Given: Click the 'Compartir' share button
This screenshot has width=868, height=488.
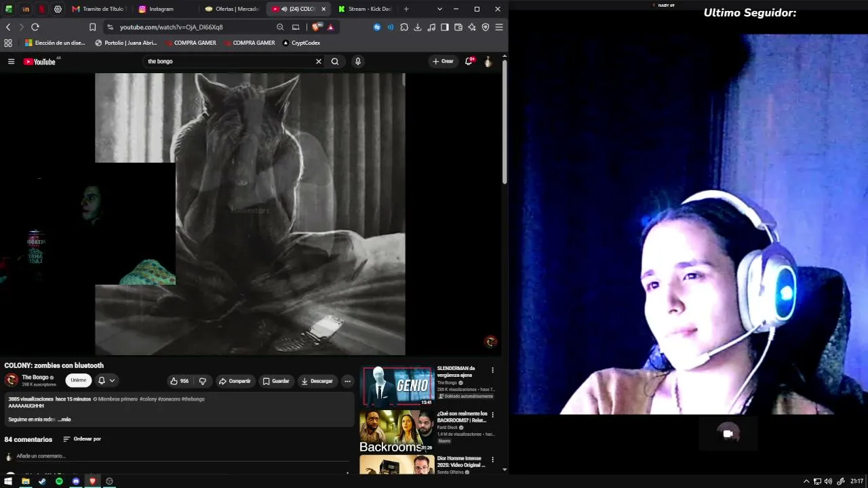Looking at the screenshot, I should click(x=235, y=381).
